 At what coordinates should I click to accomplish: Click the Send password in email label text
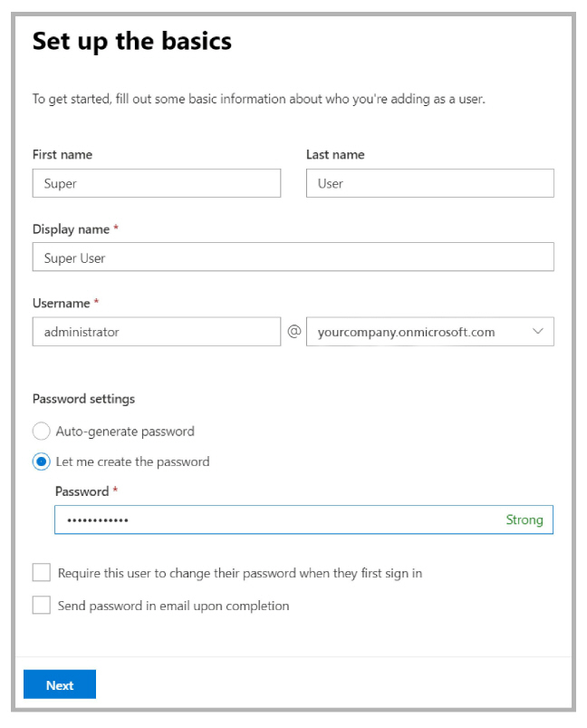tap(173, 606)
